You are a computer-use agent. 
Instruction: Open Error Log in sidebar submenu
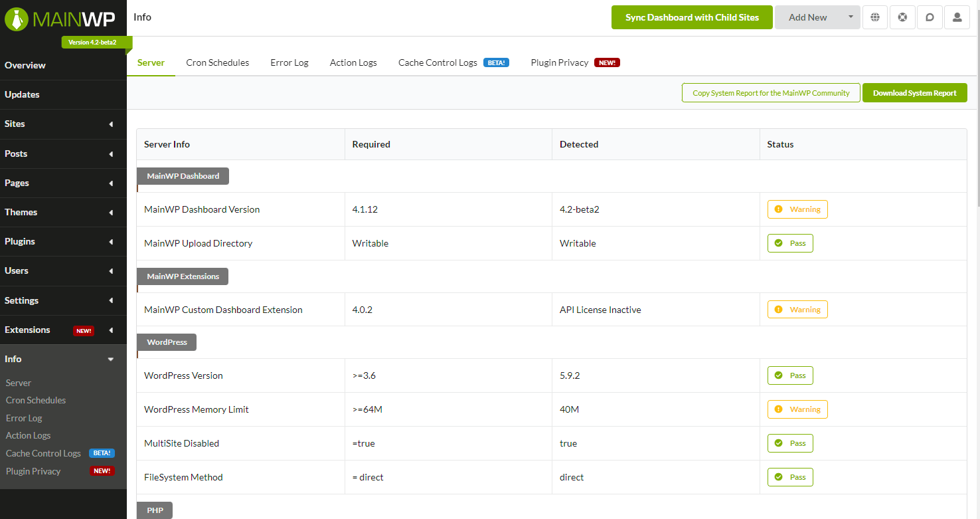click(x=24, y=418)
